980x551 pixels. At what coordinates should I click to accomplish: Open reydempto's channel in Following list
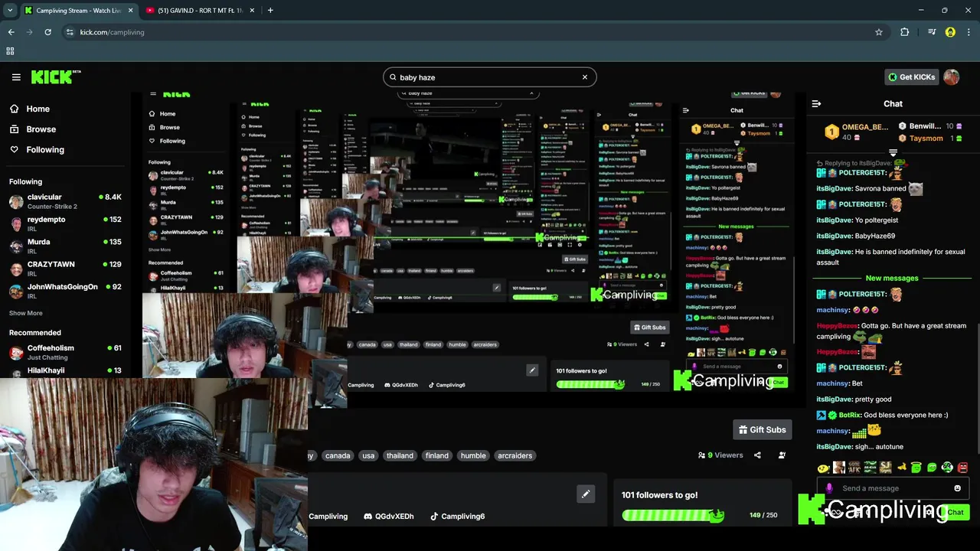coord(65,223)
